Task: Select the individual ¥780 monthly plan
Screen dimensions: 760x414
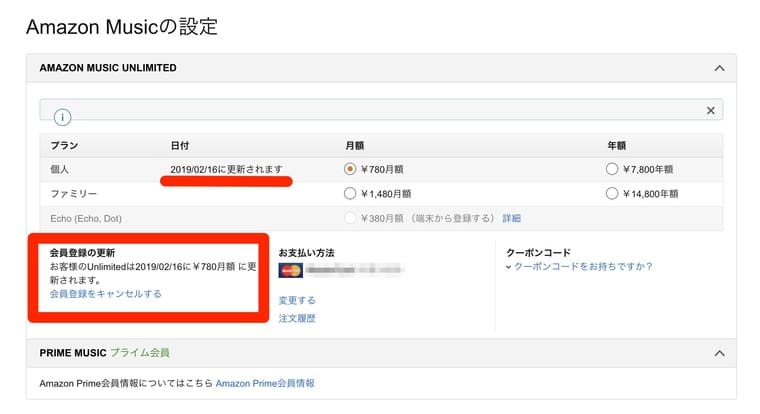Action: click(349, 169)
